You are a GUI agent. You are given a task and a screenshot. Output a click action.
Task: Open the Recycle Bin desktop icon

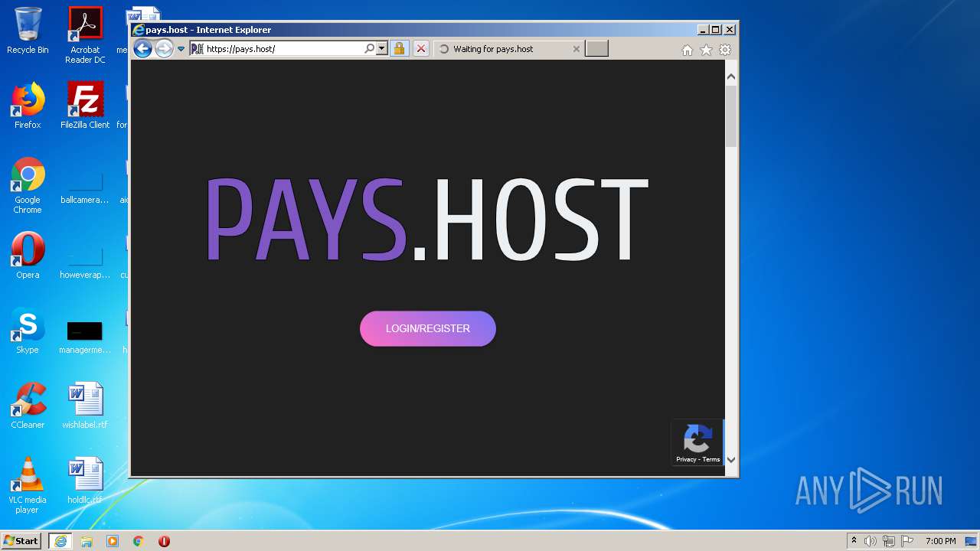click(x=28, y=31)
